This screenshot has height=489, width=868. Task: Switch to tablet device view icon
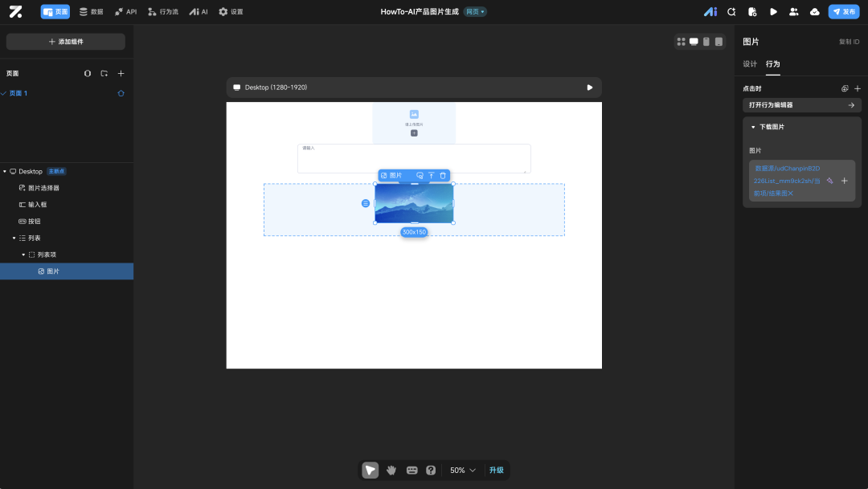coord(719,42)
